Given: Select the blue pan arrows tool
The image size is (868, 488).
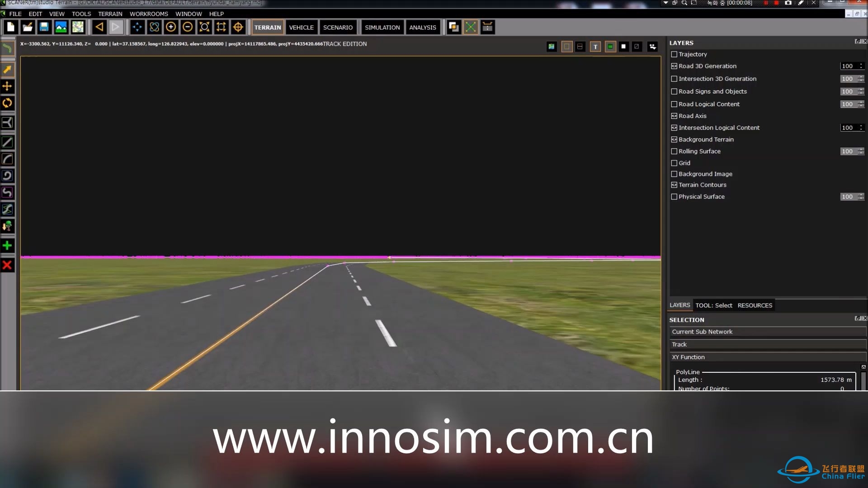Looking at the screenshot, I should (137, 27).
